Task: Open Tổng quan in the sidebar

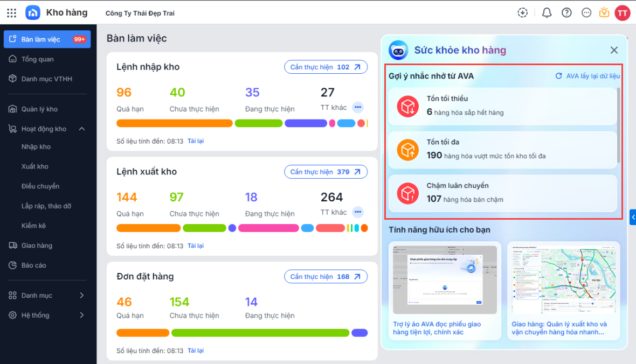Action: coord(38,59)
